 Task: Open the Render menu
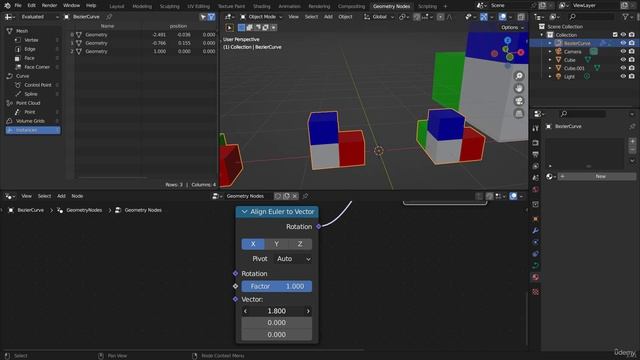pos(49,6)
